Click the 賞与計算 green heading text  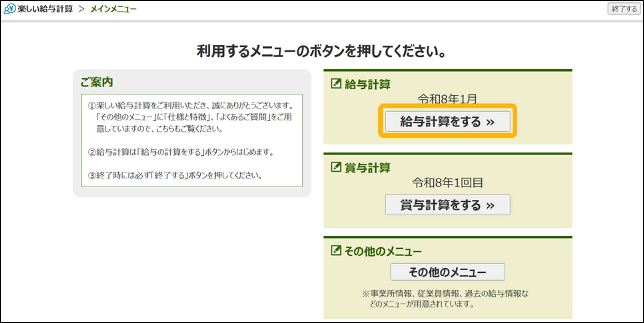(x=367, y=168)
